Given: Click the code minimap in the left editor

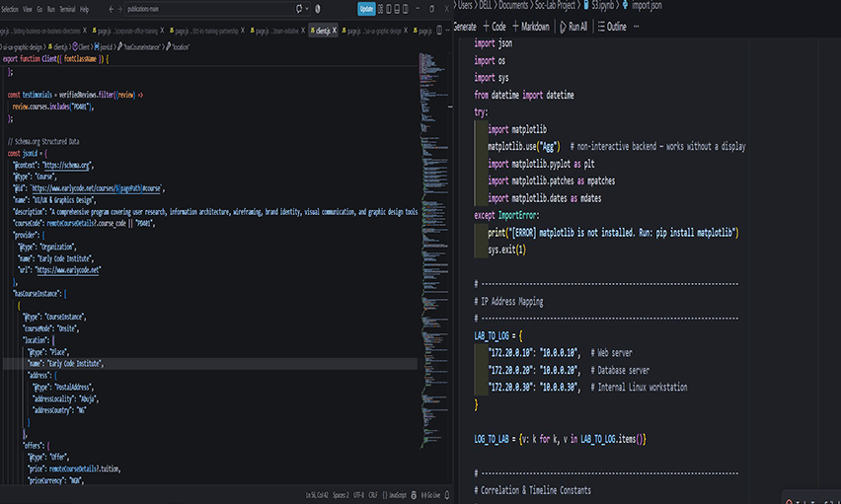Looking at the screenshot, I should [432, 250].
